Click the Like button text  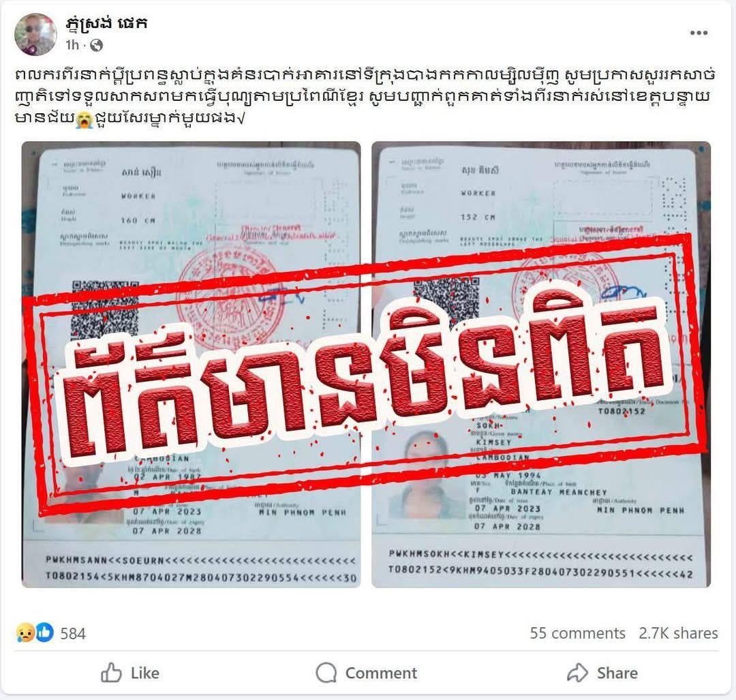point(145,673)
